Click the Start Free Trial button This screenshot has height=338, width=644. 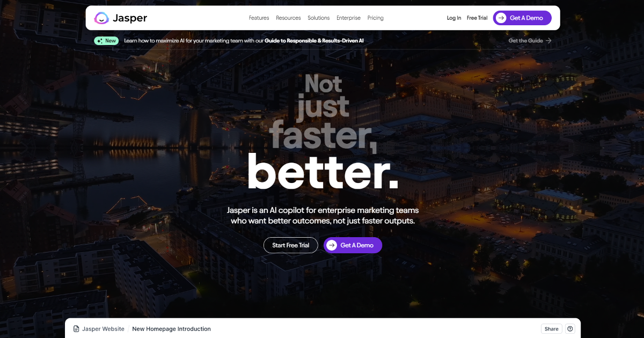290,245
